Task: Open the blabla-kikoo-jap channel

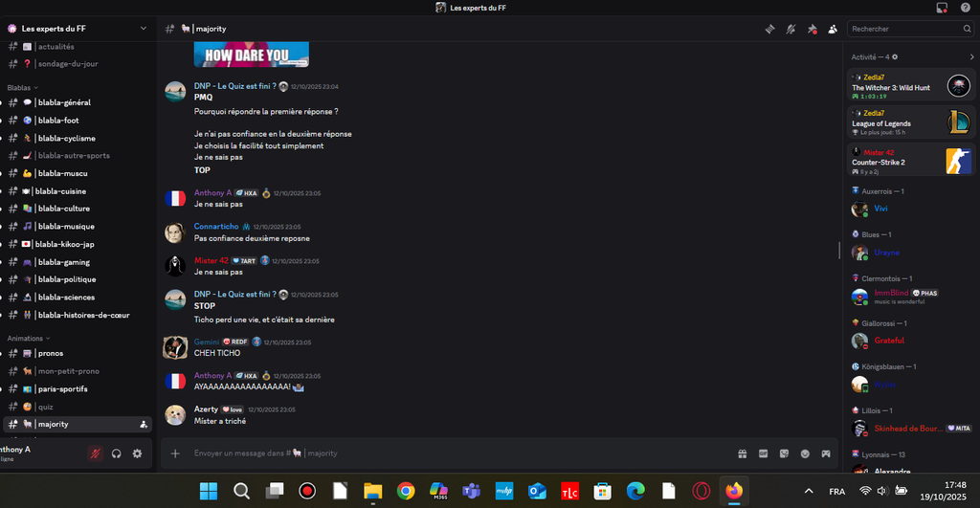Action: point(78,244)
